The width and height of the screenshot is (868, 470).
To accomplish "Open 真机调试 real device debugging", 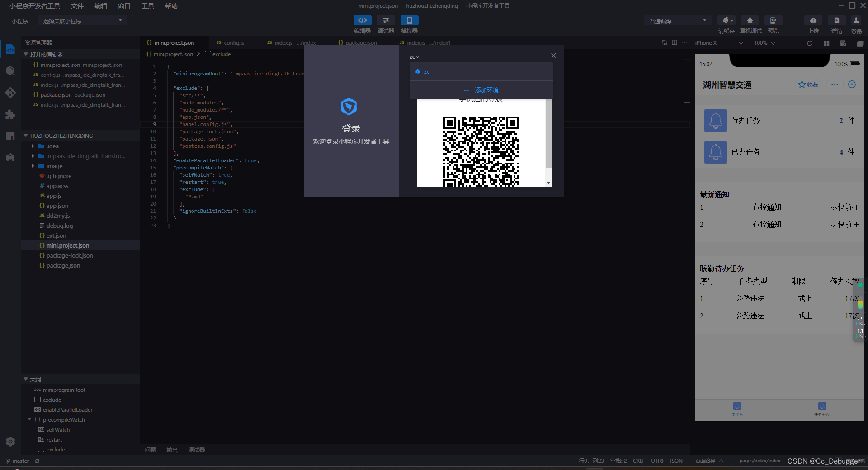I will pyautogui.click(x=750, y=20).
